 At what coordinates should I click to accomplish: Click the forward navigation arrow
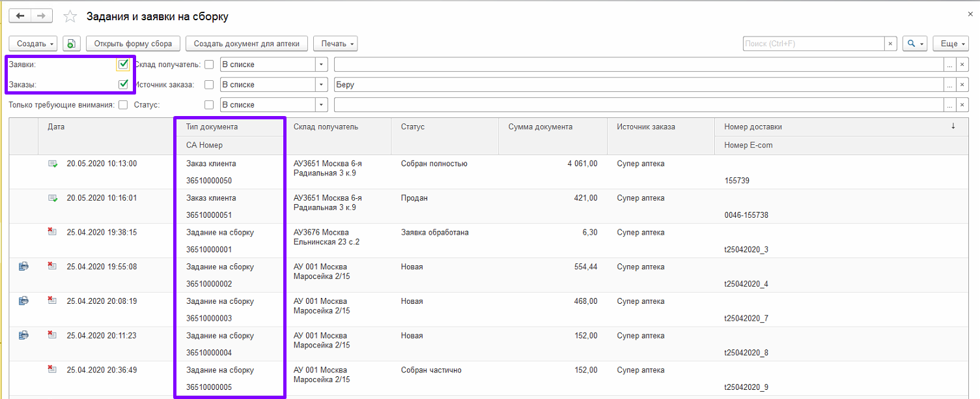coord(42,16)
